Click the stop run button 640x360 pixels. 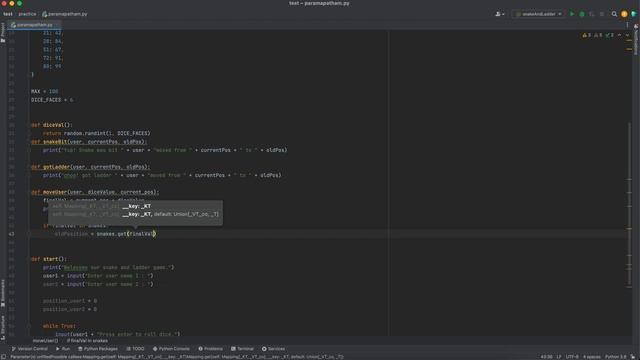point(602,14)
